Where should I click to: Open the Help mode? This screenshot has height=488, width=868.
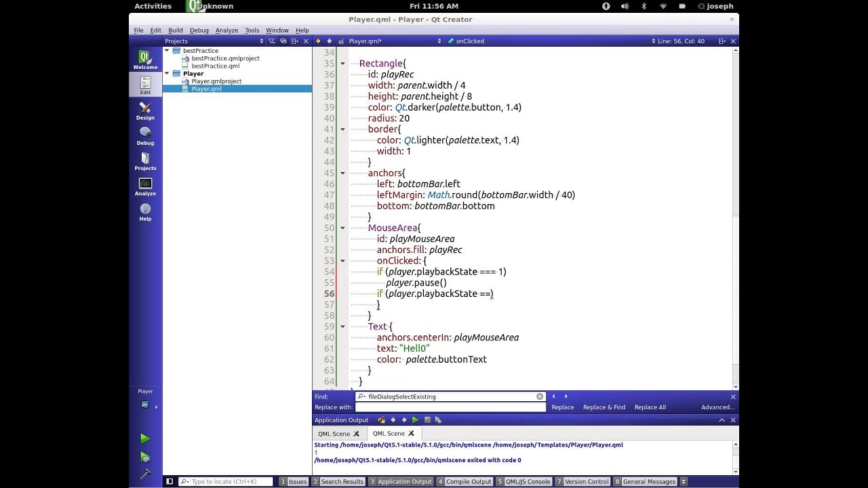[145, 211]
